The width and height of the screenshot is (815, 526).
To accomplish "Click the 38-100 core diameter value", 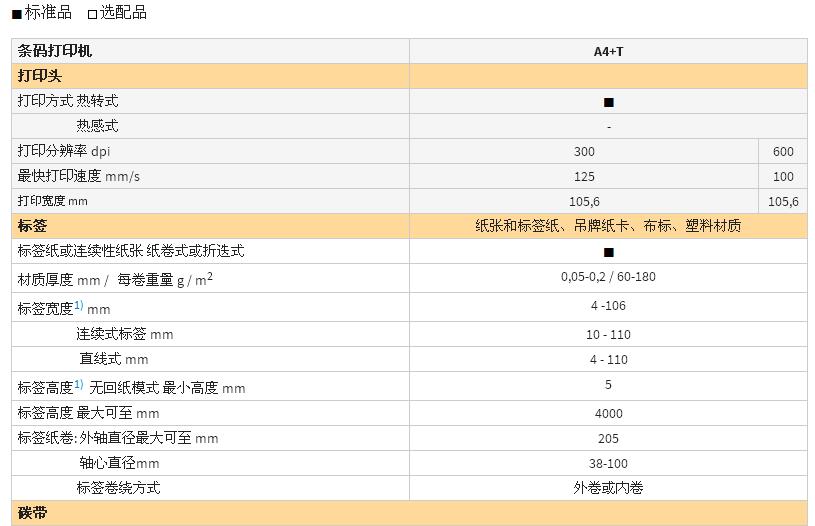I will click(x=608, y=464).
